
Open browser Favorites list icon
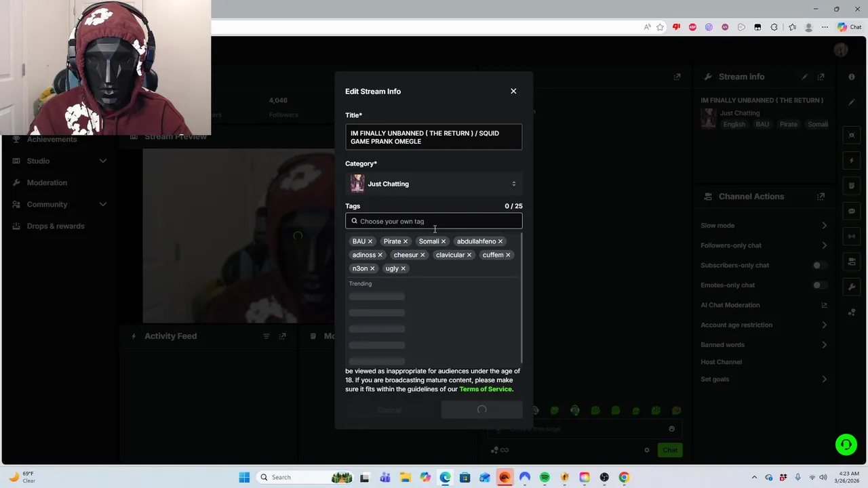792,27
